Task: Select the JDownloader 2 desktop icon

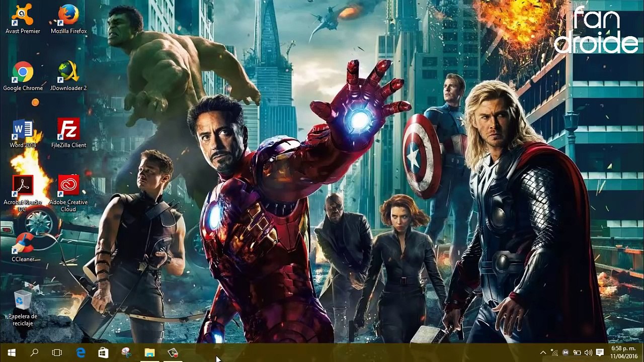Action: click(x=68, y=76)
